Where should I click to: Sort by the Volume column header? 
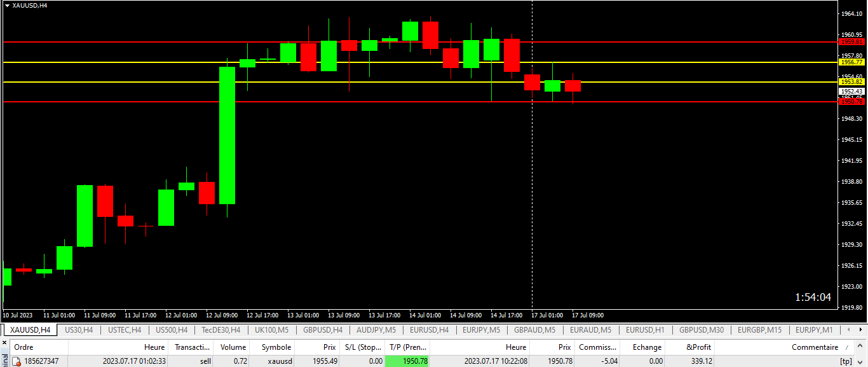point(232,347)
